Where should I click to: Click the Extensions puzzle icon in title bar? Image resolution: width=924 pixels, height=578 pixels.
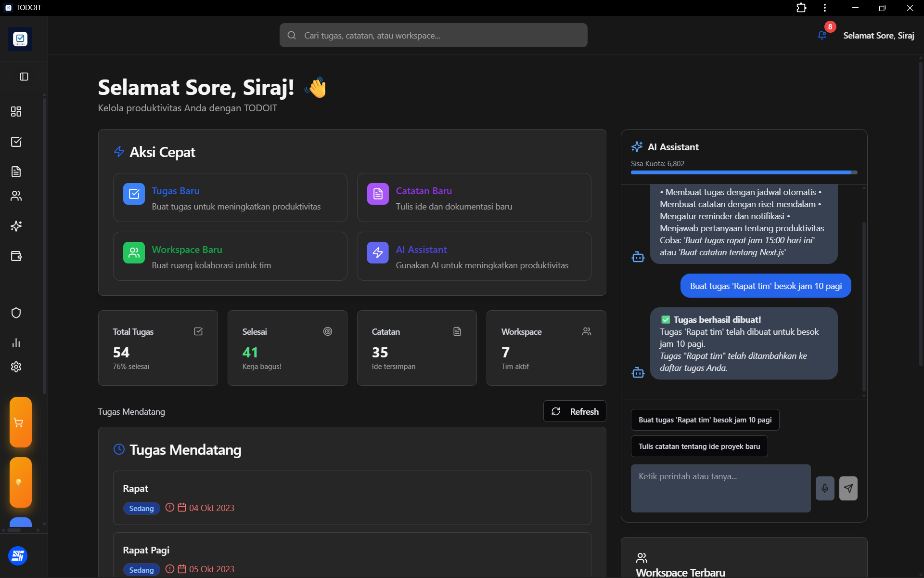(x=801, y=8)
